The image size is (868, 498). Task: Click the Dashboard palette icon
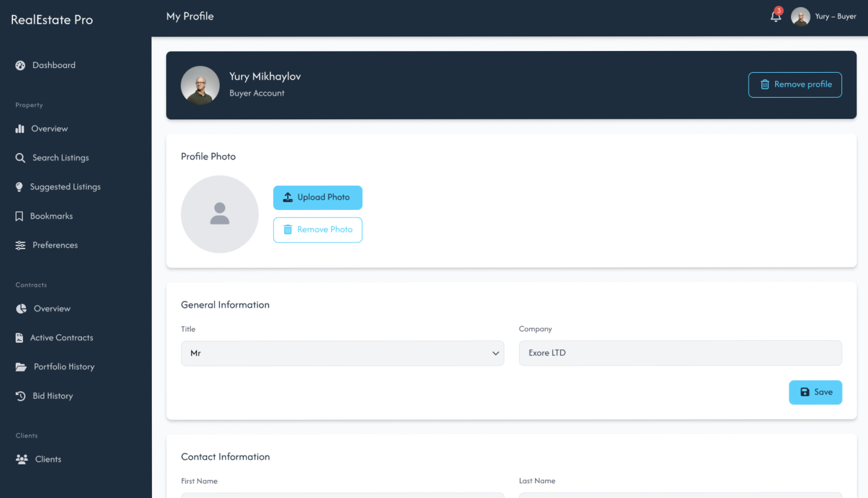pos(20,65)
